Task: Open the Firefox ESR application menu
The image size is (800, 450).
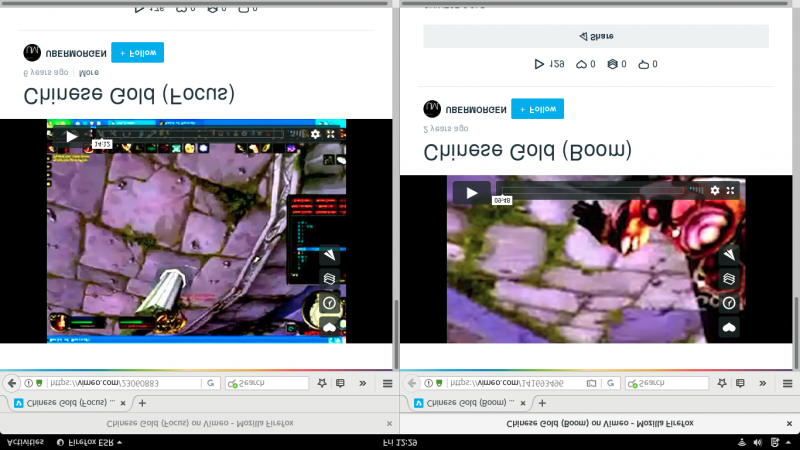Action: pyautogui.click(x=89, y=442)
